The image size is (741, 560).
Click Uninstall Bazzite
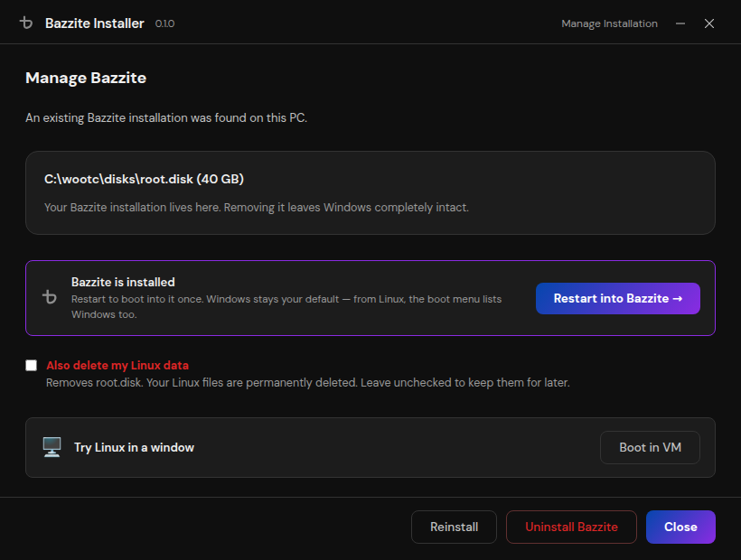click(x=571, y=527)
